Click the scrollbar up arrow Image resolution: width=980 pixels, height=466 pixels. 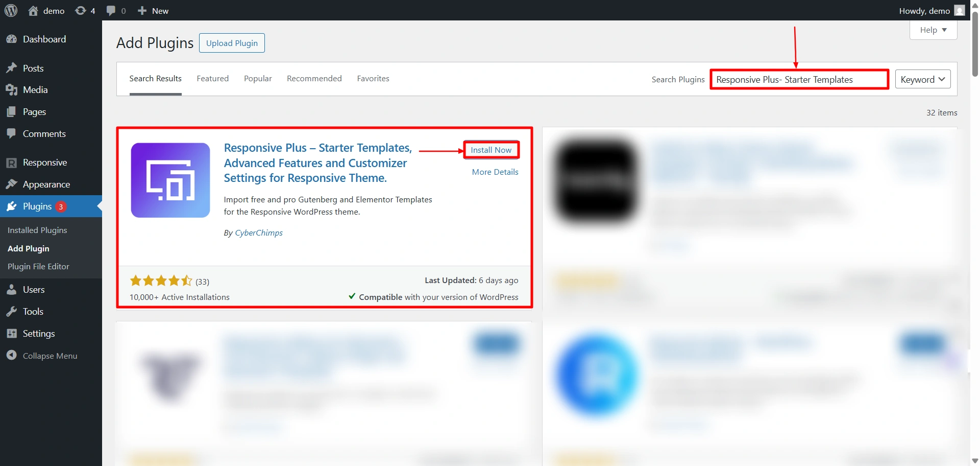[x=975, y=5]
